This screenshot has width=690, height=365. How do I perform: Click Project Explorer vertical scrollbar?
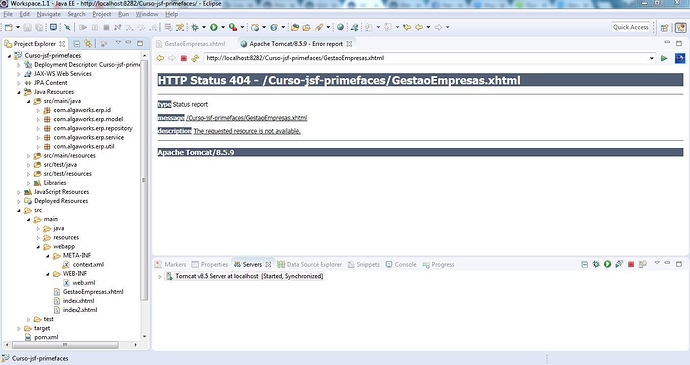click(144, 181)
